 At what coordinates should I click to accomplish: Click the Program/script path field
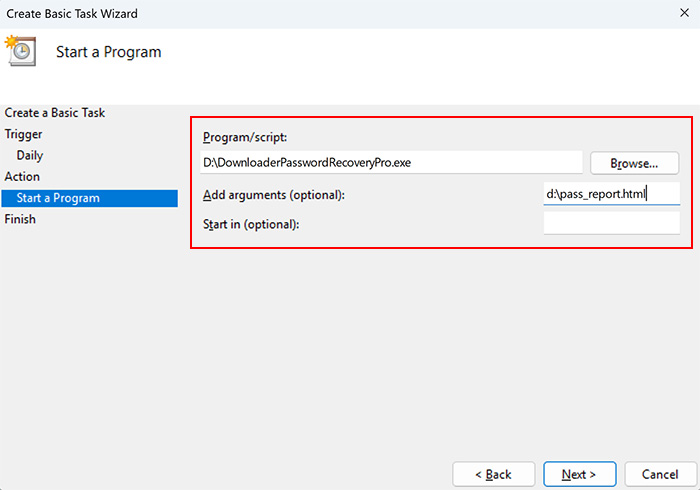391,162
